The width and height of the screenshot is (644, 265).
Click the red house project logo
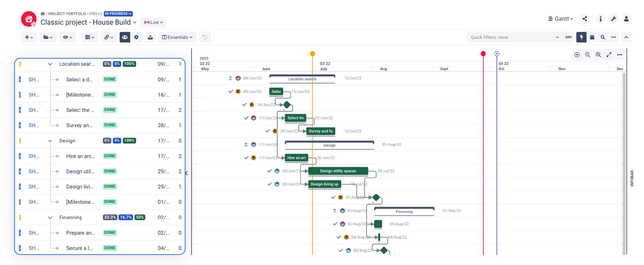click(29, 19)
